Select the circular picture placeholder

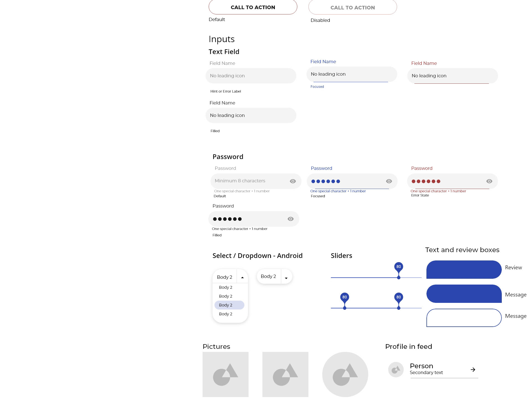point(345,375)
